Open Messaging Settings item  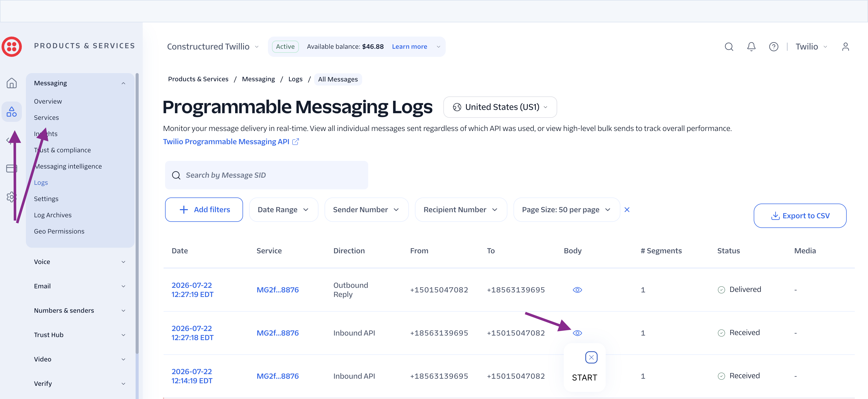click(x=46, y=199)
